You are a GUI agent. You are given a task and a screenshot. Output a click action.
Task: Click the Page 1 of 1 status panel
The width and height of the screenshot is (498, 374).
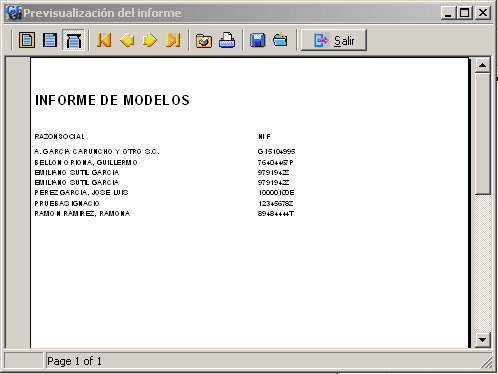pos(268,361)
